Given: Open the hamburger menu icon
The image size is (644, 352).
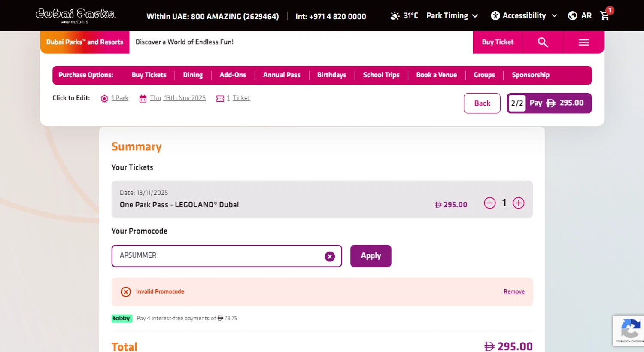Looking at the screenshot, I should 583,42.
